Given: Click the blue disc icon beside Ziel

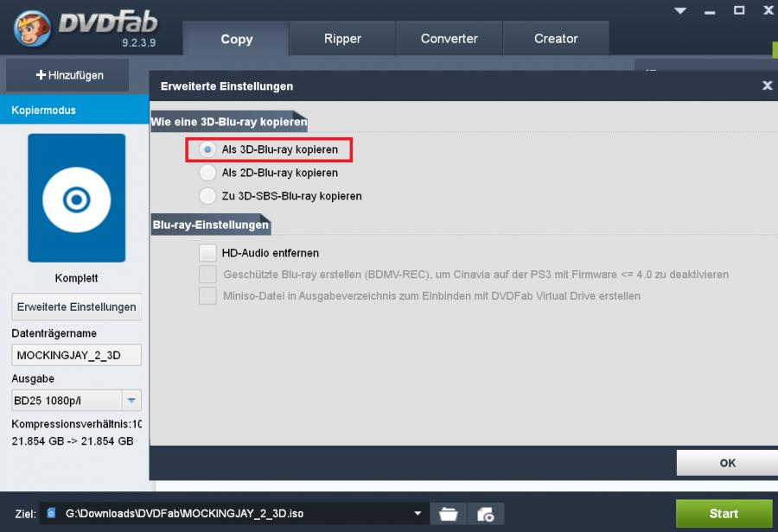Looking at the screenshot, I should (51, 513).
